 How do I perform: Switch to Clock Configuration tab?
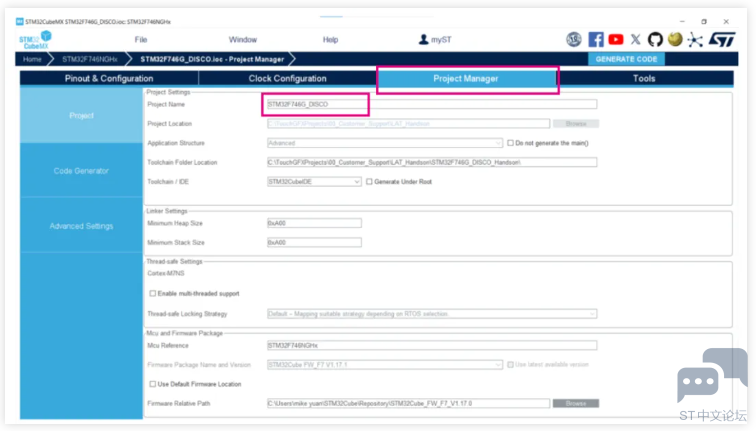287,79
